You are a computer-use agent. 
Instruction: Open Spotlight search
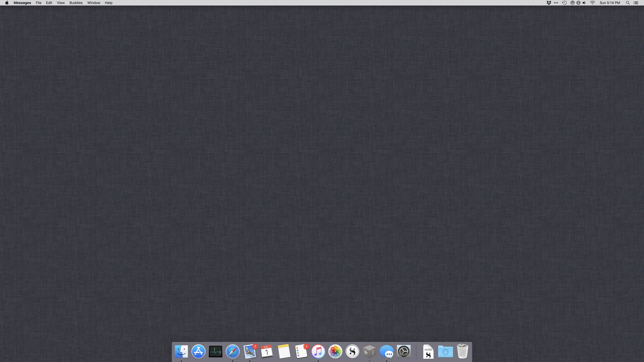628,3
